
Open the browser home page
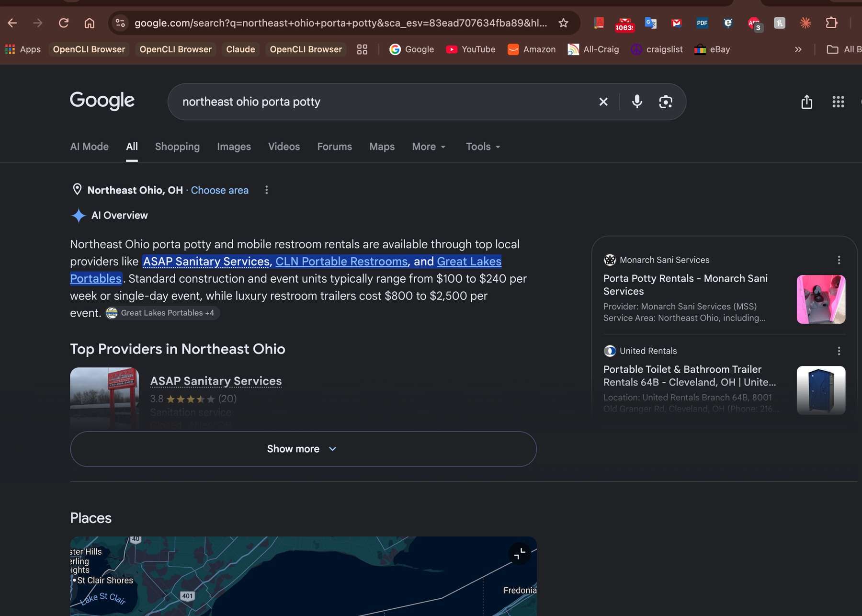tap(90, 23)
